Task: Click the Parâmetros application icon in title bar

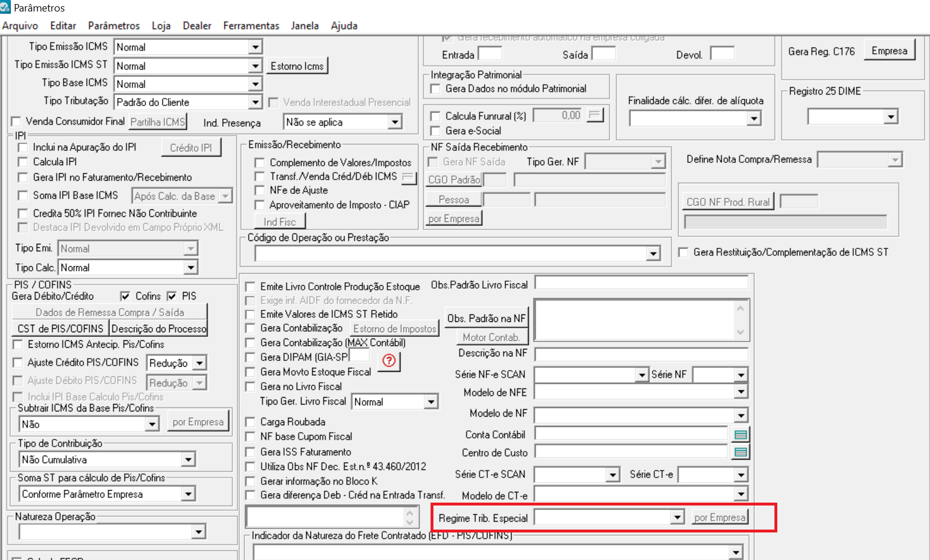Action: (x=5, y=7)
